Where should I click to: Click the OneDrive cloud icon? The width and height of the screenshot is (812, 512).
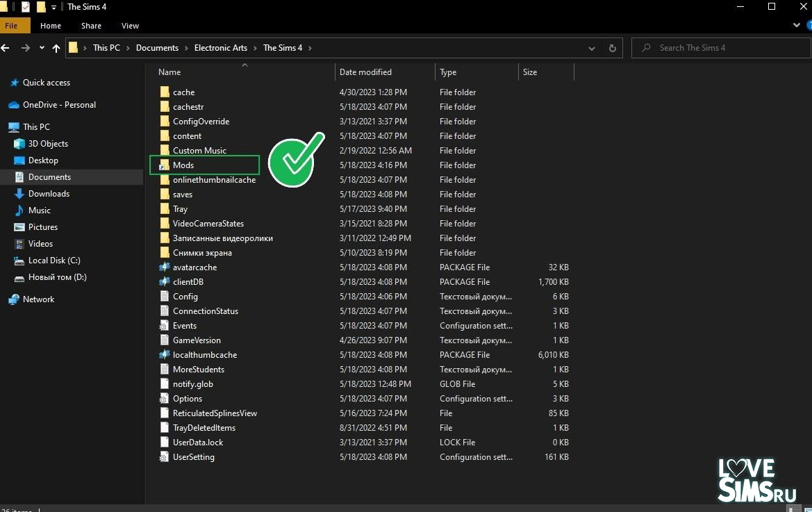click(x=14, y=105)
